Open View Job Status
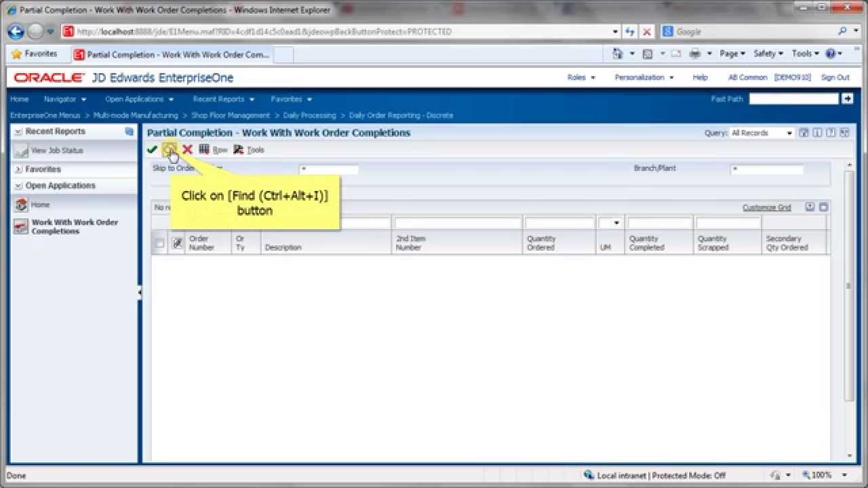This screenshot has height=488, width=868. pos(57,150)
